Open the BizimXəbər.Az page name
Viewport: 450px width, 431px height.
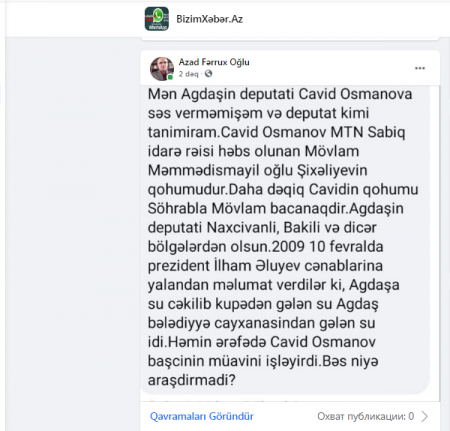(209, 19)
